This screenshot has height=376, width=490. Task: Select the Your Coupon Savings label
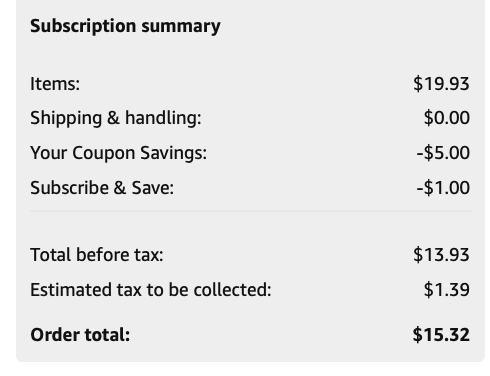point(119,153)
